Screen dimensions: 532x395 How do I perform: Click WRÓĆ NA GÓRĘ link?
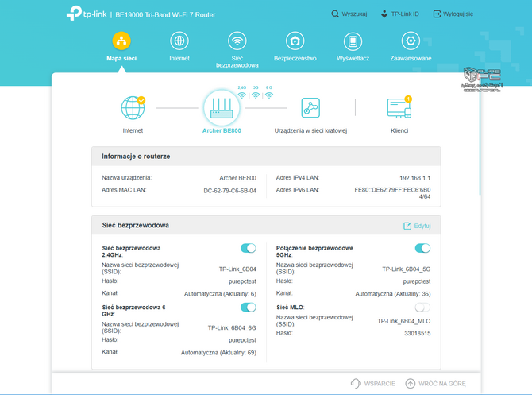pyautogui.click(x=442, y=383)
